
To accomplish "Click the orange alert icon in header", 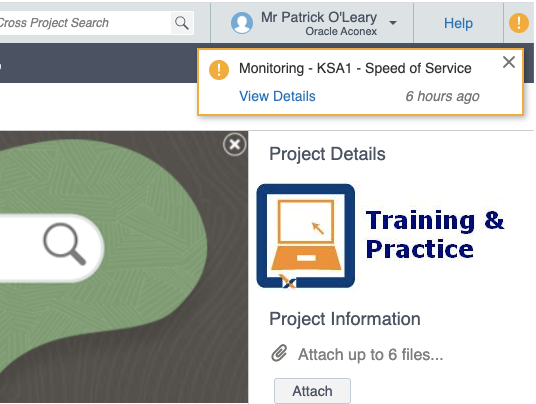I will 519,23.
